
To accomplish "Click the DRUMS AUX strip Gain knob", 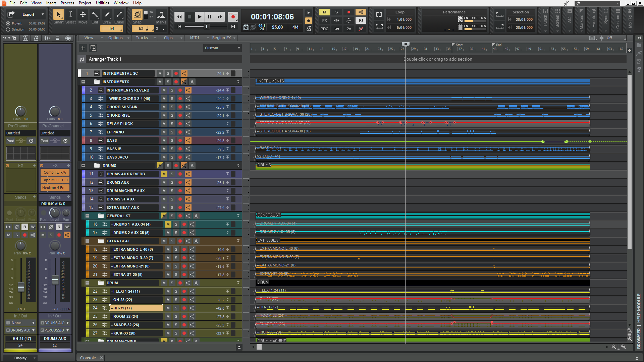I will pyautogui.click(x=55, y=111).
